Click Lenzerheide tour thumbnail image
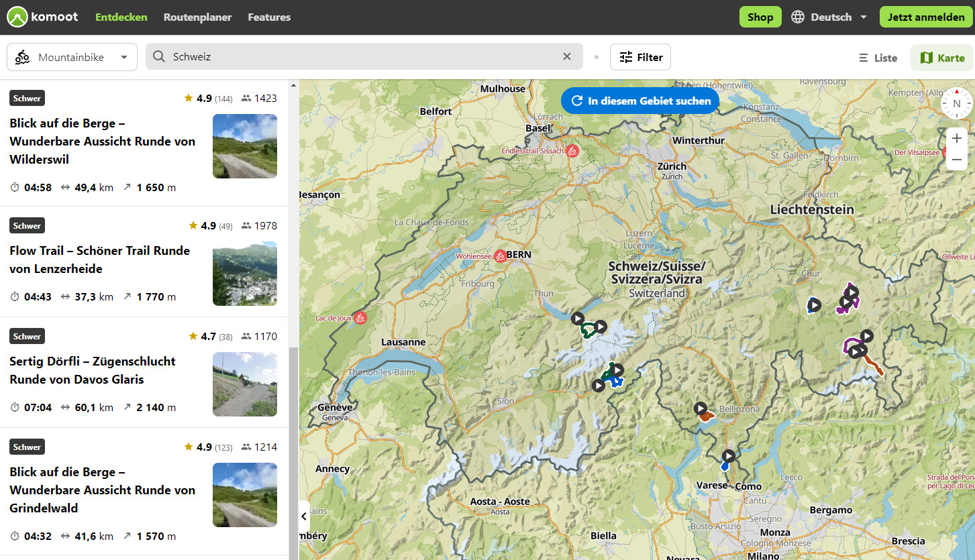Viewport: 975px width, 560px height. 245,274
